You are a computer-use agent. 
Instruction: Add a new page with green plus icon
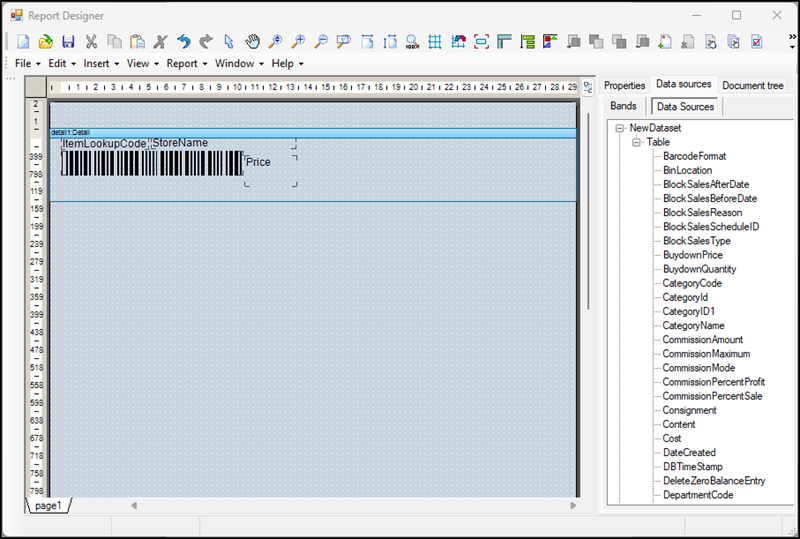[x=664, y=41]
